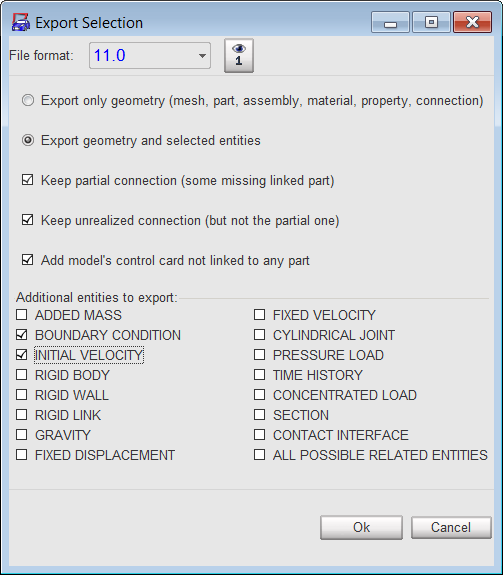This screenshot has width=503, height=575.
Task: Select Export only geometry radio button
Action: 28,100
